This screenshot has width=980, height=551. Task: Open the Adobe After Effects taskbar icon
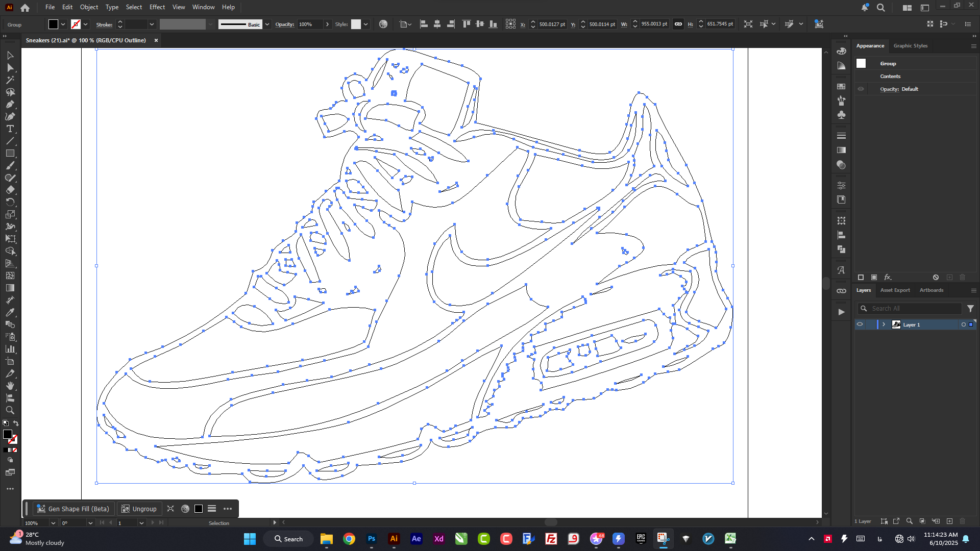point(416,539)
